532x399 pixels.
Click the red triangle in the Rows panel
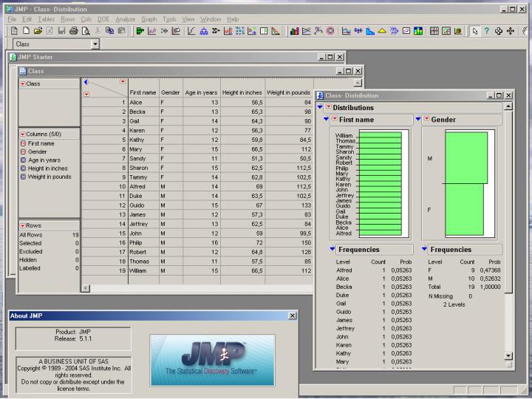click(23, 225)
